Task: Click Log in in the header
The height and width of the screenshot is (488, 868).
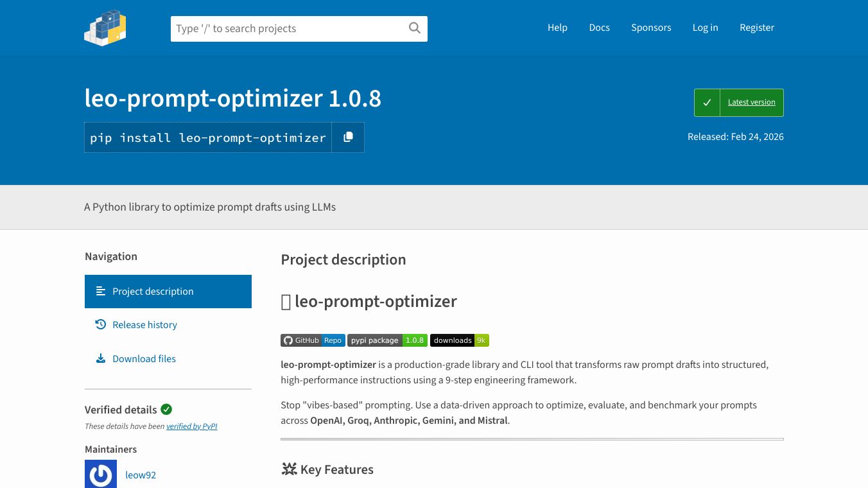Action: coord(705,28)
